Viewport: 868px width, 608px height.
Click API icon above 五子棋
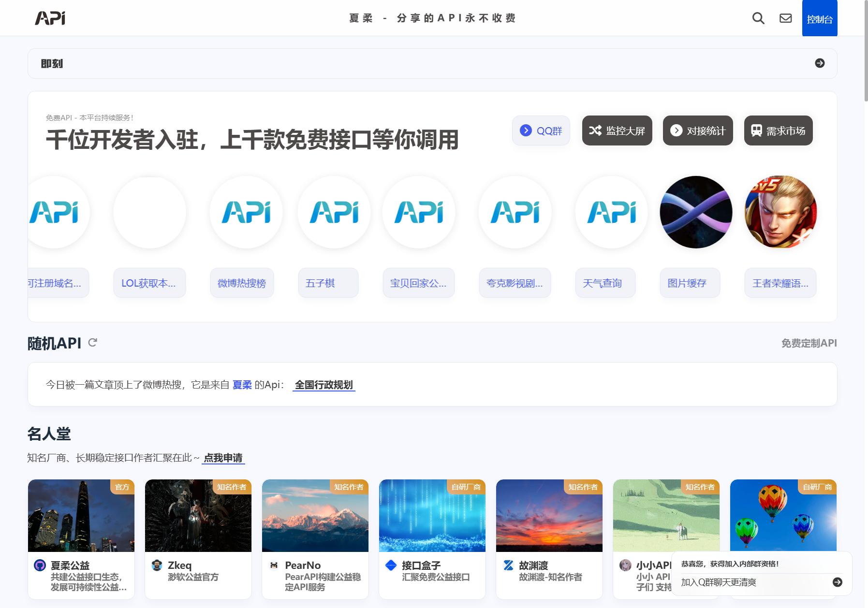334,212
